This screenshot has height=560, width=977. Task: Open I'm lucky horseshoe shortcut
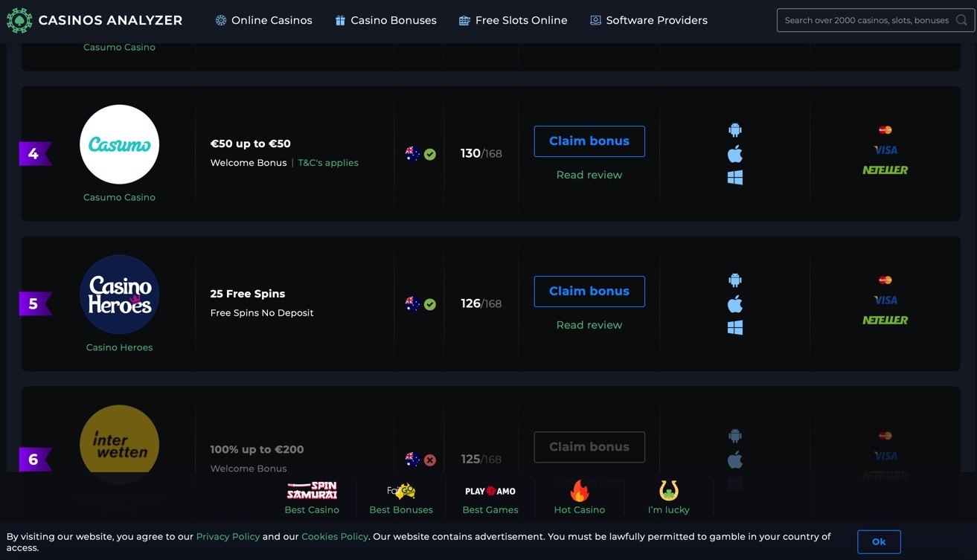(669, 498)
